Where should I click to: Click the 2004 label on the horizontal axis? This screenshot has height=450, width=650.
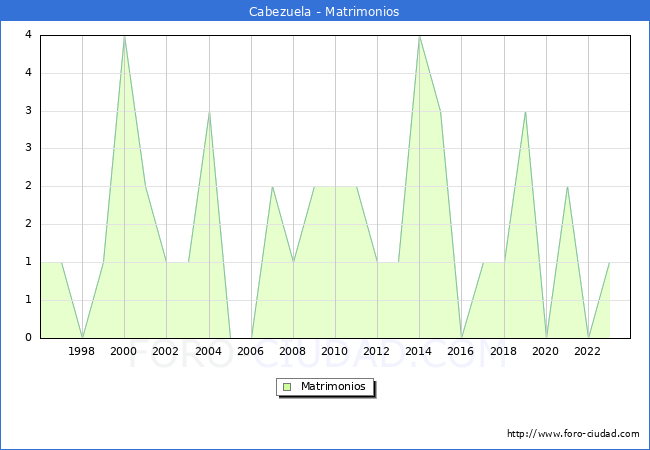(209, 351)
